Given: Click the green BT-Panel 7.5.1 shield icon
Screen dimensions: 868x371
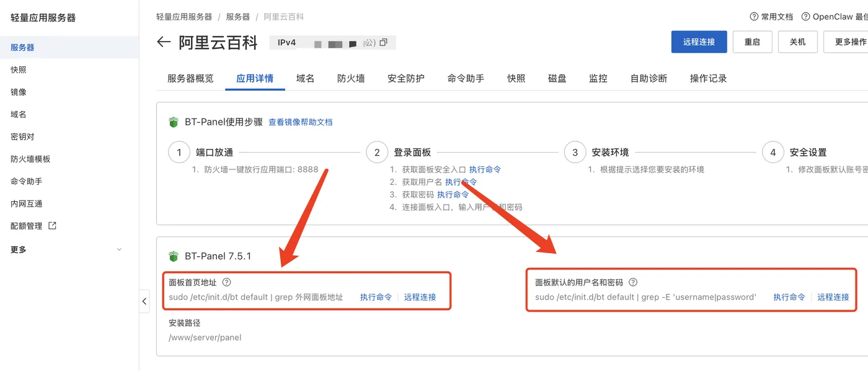Looking at the screenshot, I should 174,256.
